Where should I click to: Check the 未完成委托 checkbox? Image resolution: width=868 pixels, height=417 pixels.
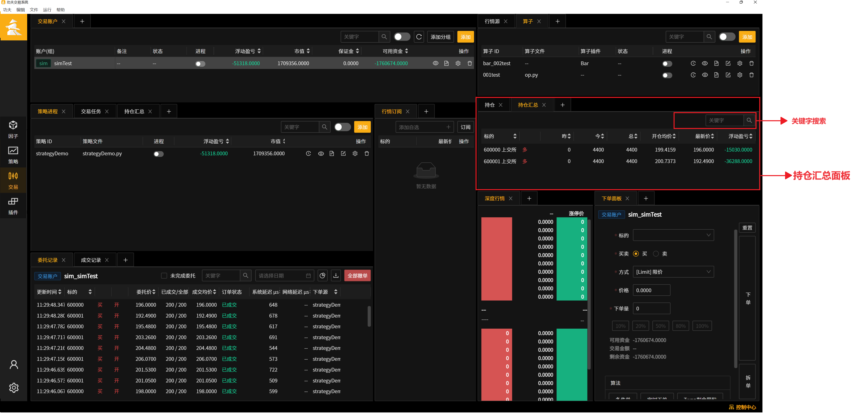pos(164,276)
